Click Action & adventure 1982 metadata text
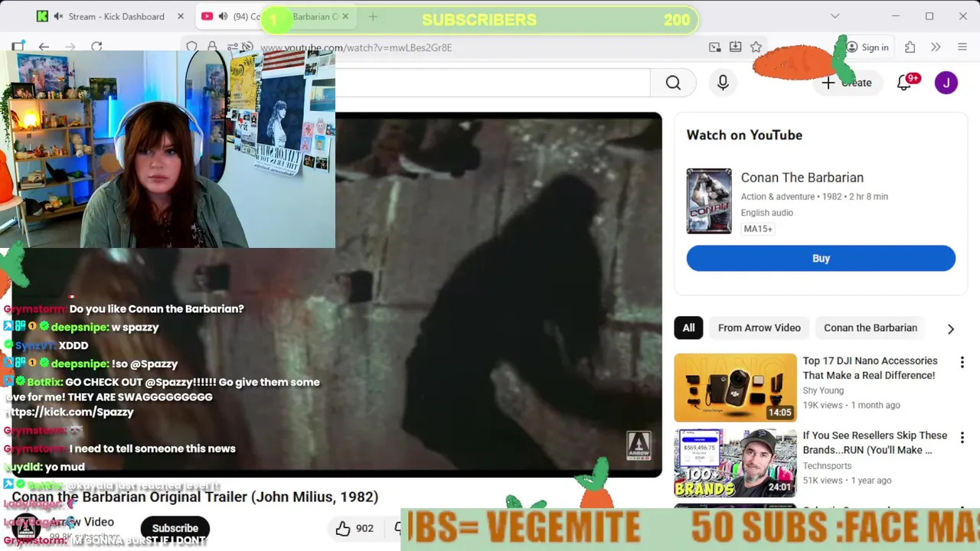980x551 pixels. [815, 197]
